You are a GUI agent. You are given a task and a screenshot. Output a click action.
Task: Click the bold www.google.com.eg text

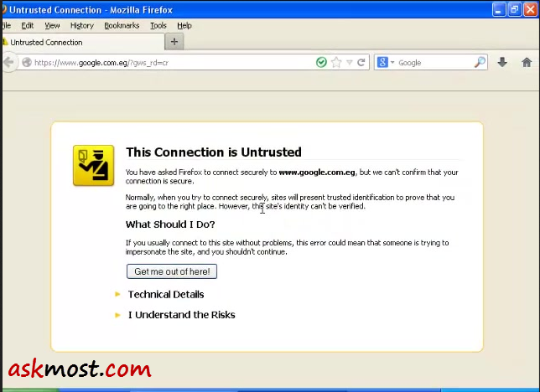pyautogui.click(x=317, y=173)
